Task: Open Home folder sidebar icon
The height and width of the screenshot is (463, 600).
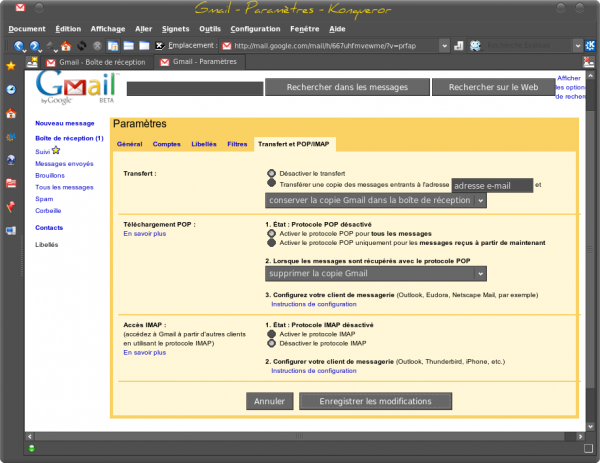Action: [x=11, y=113]
